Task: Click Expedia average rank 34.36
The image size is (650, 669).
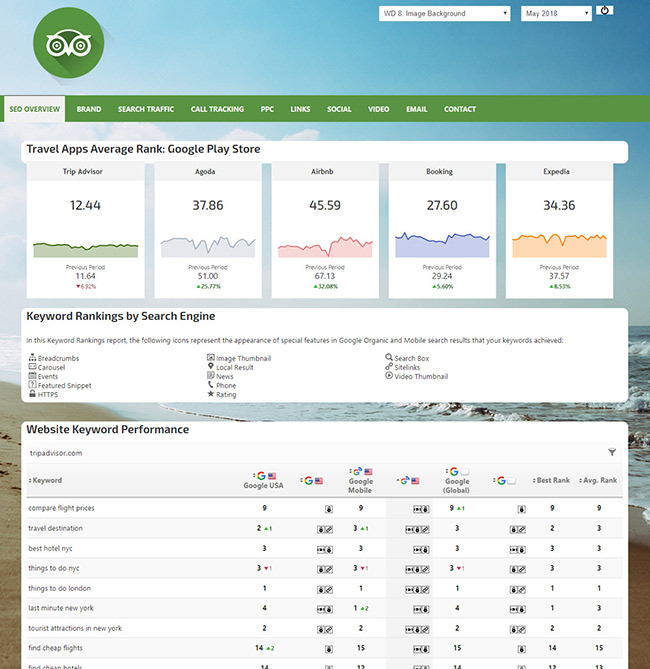Action: (x=559, y=205)
